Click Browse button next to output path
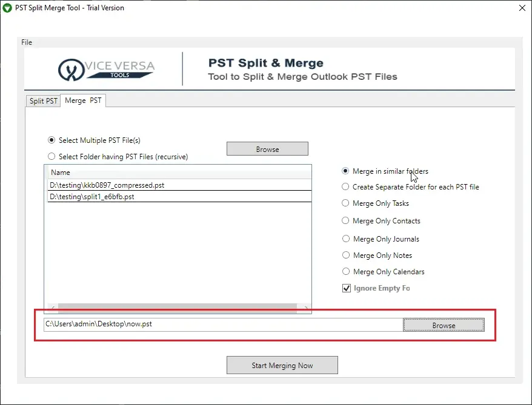 pyautogui.click(x=444, y=324)
